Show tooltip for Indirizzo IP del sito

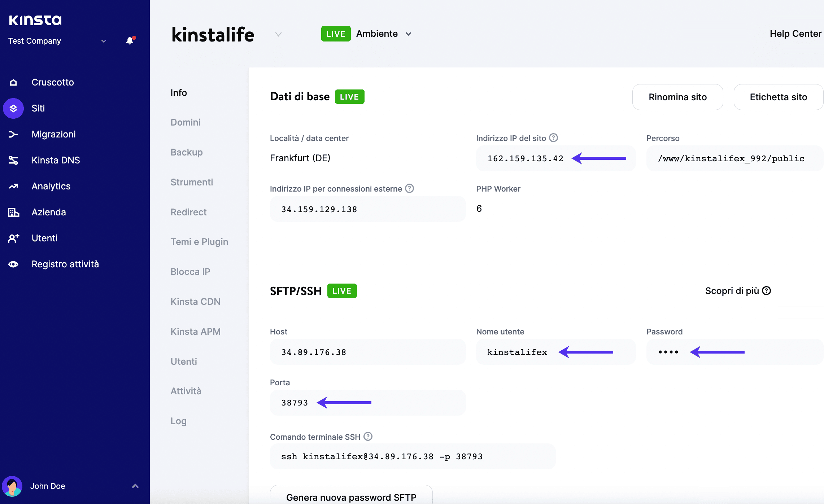click(x=553, y=137)
